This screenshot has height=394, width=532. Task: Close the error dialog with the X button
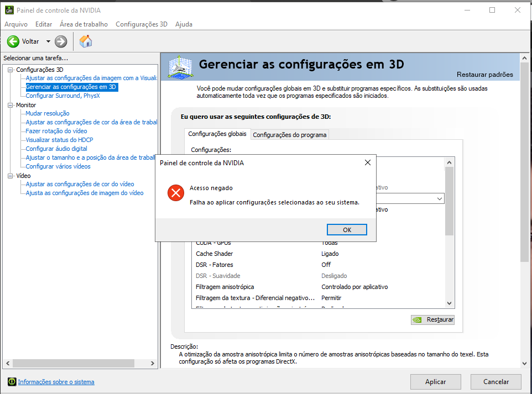(x=367, y=163)
